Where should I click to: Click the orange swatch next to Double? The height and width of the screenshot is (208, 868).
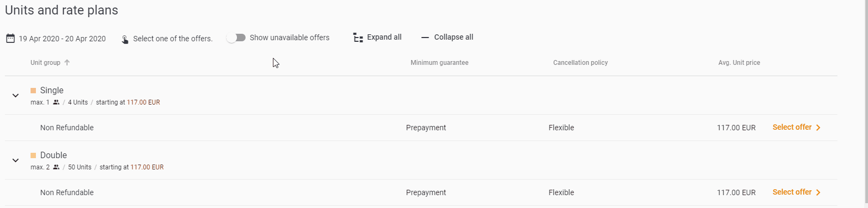[33, 155]
